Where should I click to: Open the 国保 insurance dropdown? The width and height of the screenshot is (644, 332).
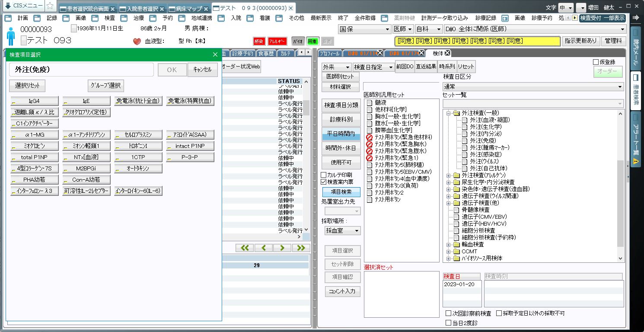point(365,29)
